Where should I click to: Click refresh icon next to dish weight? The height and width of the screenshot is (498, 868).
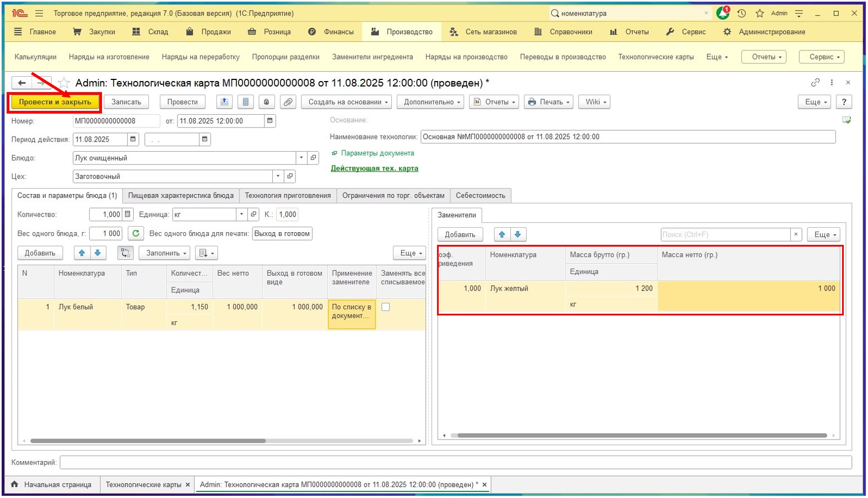(136, 233)
